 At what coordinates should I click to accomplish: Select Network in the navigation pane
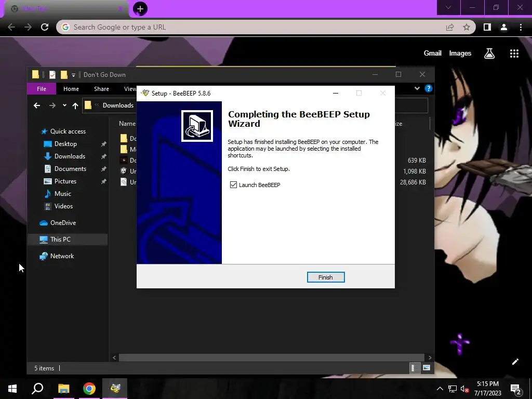tap(62, 256)
